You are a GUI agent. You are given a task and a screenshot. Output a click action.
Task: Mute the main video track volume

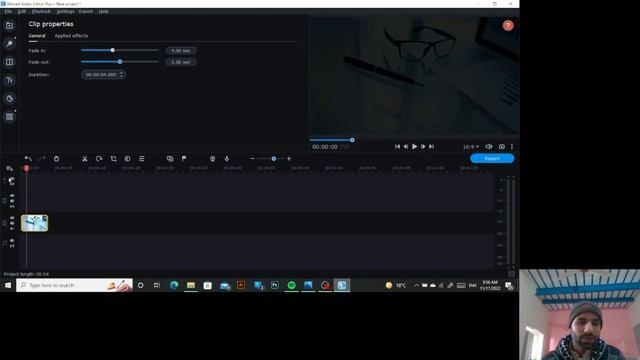(12, 223)
